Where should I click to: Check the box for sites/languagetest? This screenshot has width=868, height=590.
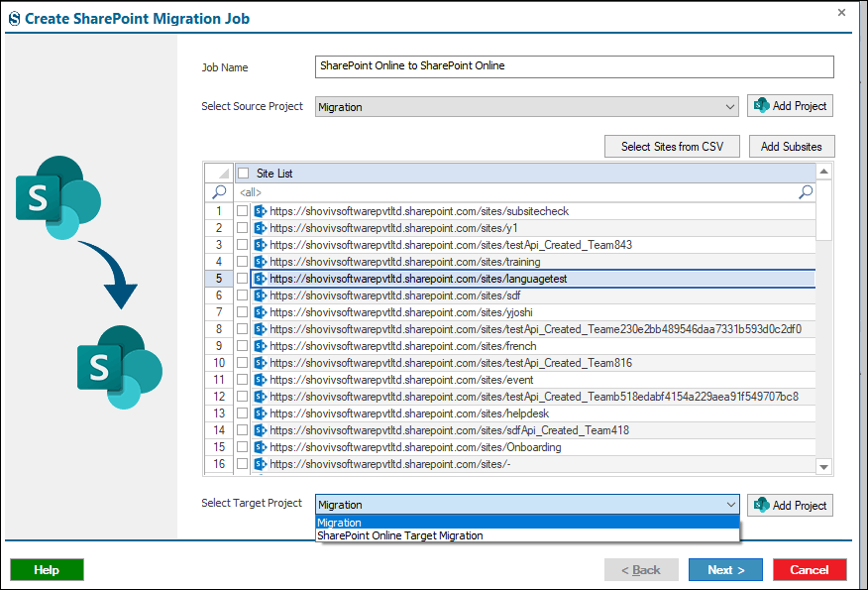click(242, 279)
